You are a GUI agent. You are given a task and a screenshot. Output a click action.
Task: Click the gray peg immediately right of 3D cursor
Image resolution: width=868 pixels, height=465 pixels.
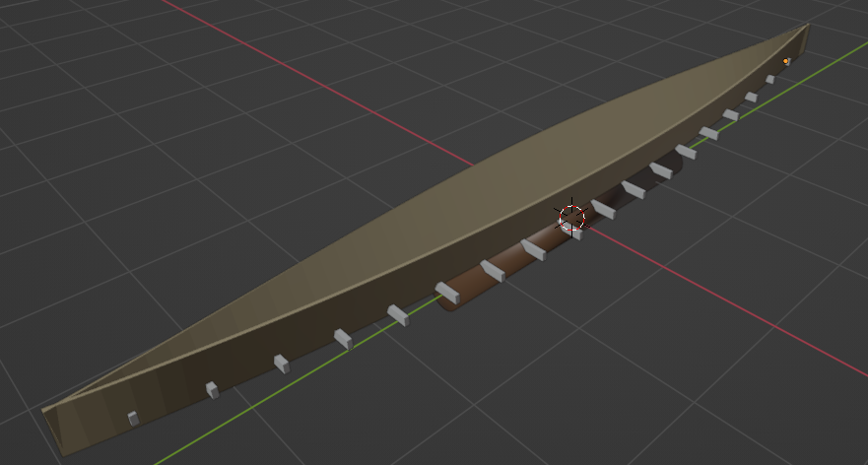(x=603, y=209)
